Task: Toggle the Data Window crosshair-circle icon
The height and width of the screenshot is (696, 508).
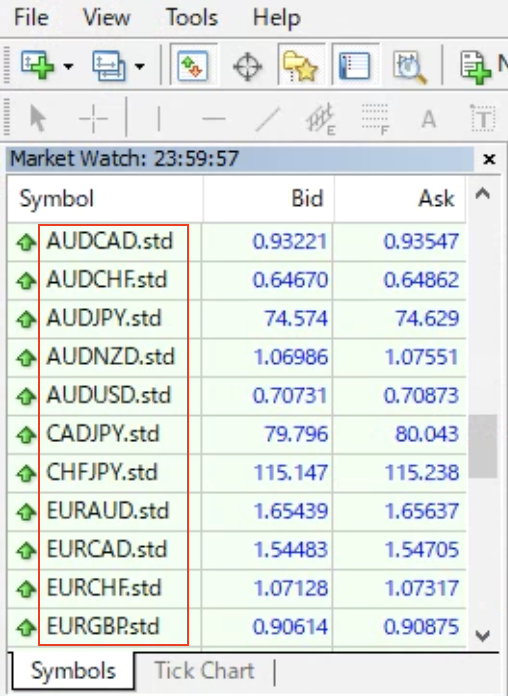Action: coord(247,66)
